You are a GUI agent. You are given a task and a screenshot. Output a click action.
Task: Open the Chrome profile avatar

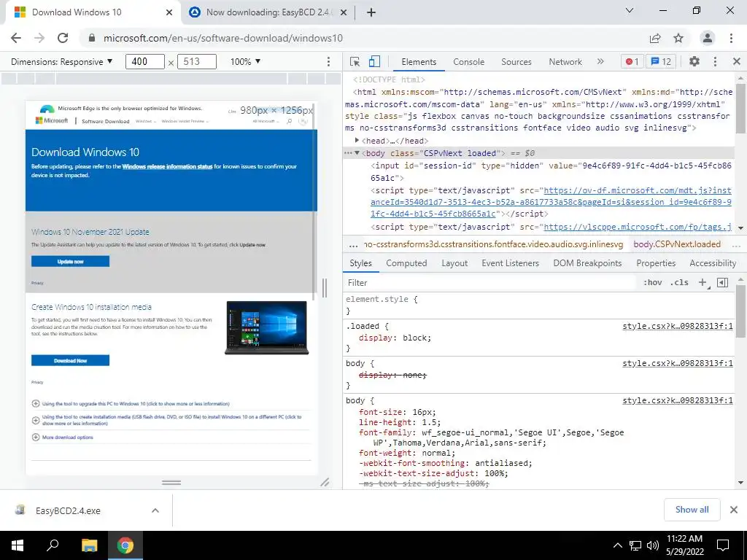(x=708, y=38)
